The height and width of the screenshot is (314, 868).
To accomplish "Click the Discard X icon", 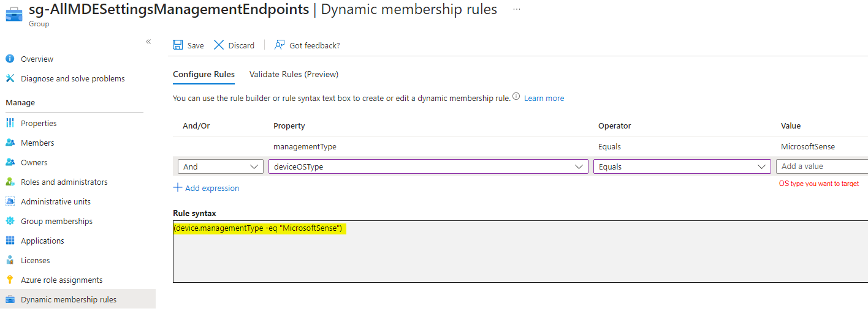I will click(219, 45).
